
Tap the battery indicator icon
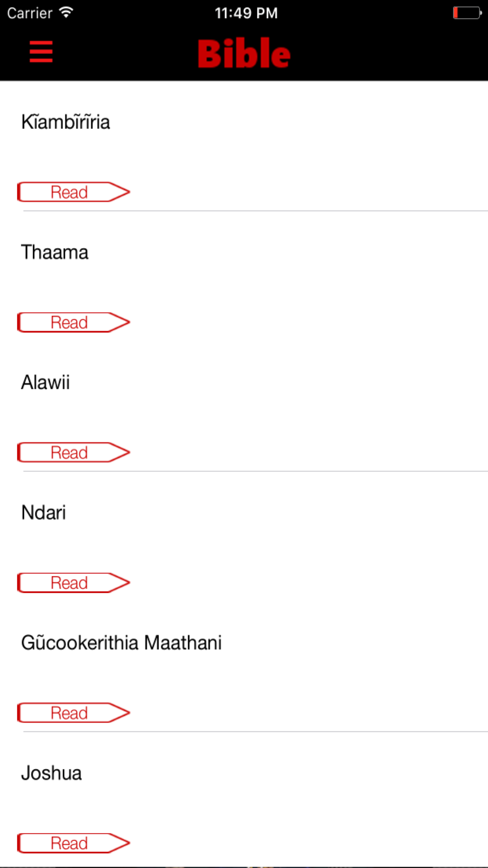point(467,13)
